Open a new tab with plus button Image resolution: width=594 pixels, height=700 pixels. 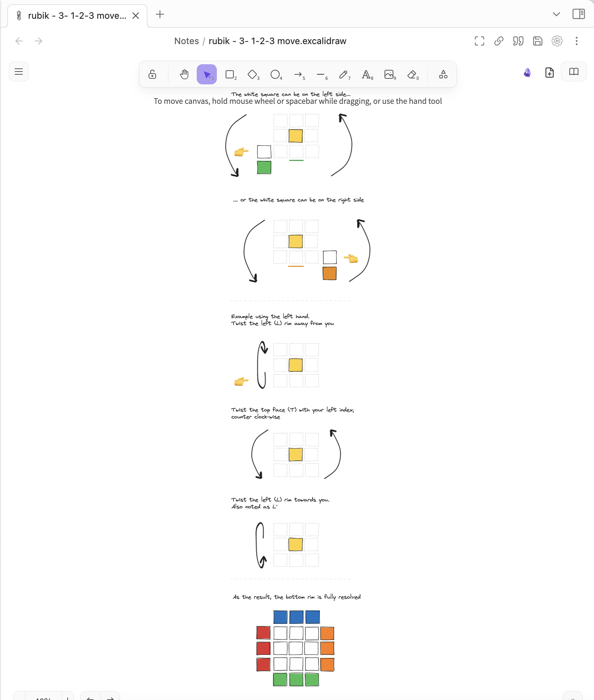(160, 15)
